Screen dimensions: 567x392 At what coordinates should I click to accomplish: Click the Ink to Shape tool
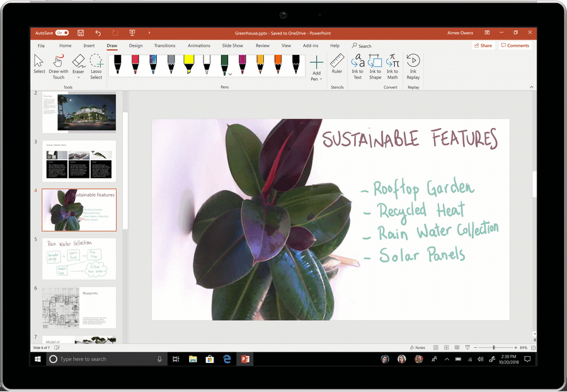pyautogui.click(x=375, y=66)
